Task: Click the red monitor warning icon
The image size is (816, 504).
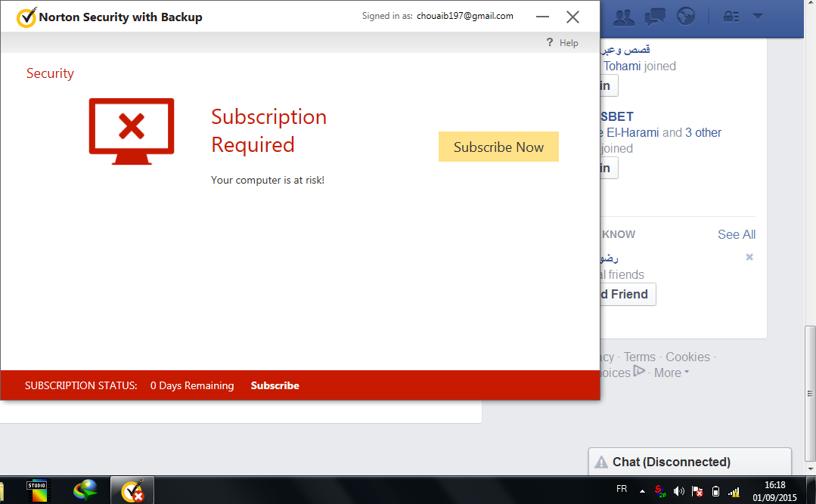Action: (x=132, y=131)
